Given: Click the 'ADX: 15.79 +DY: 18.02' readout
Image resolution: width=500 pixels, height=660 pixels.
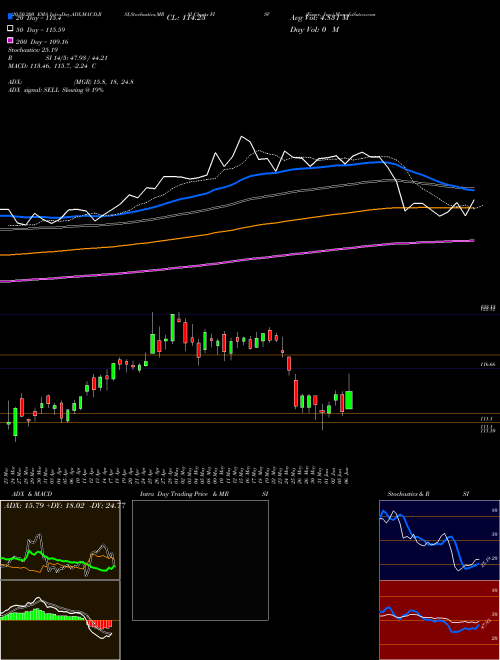Looking at the screenshot, I should pyautogui.click(x=44, y=506).
